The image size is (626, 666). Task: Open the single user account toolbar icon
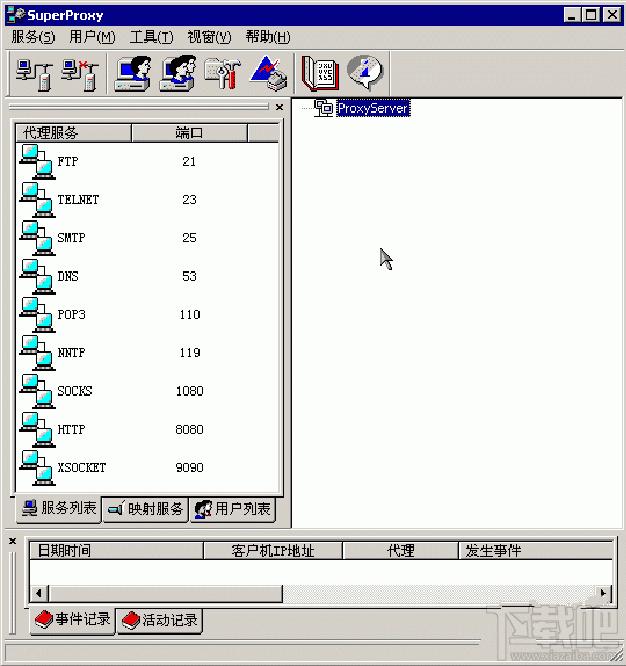(132, 74)
